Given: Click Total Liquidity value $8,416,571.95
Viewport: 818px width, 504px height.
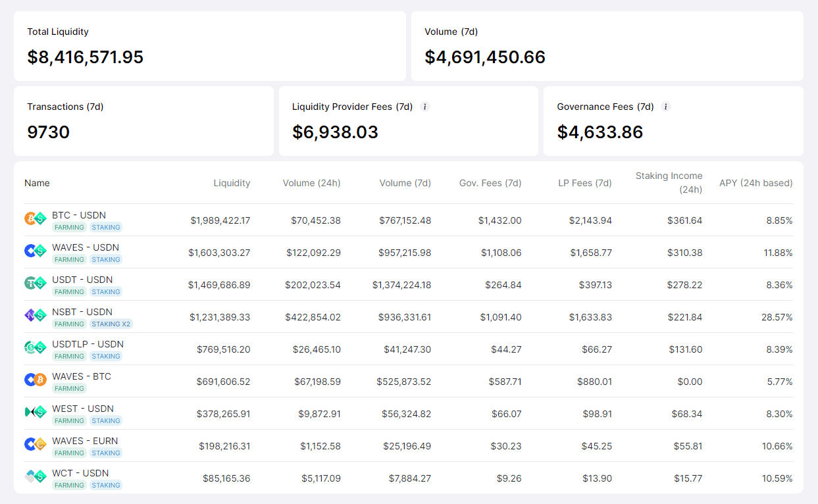Looking at the screenshot, I should (86, 57).
